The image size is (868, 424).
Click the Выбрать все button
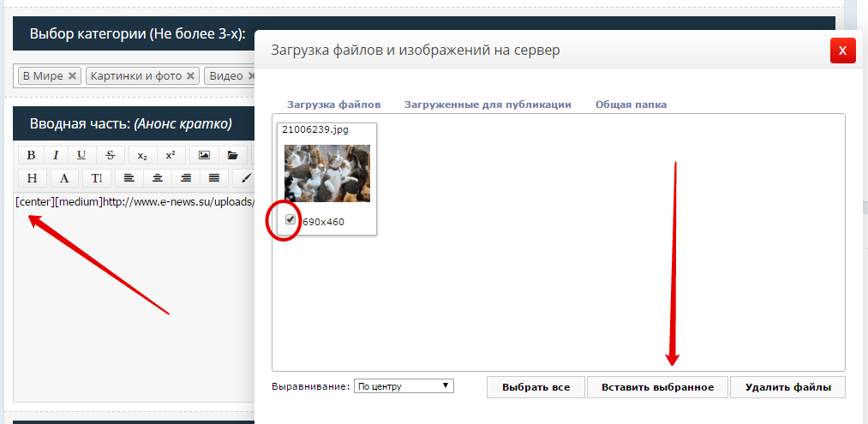[x=536, y=387]
